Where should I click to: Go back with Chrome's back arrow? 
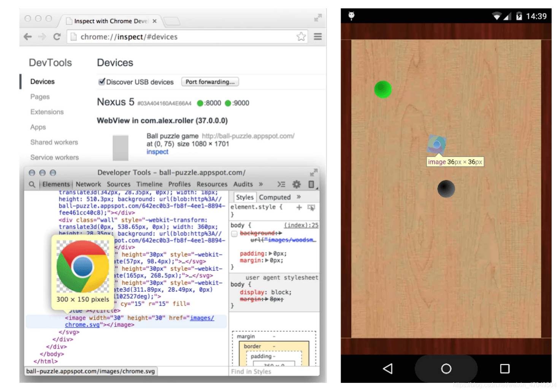click(x=27, y=37)
